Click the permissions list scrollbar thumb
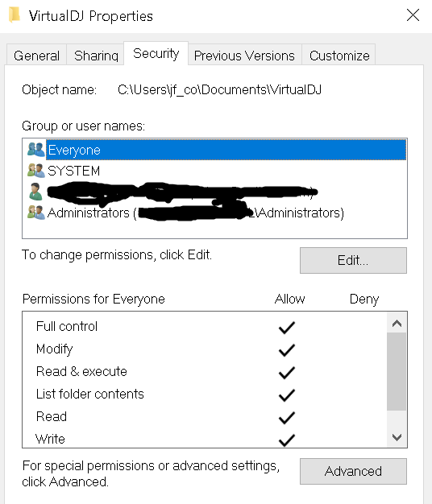 point(397,372)
